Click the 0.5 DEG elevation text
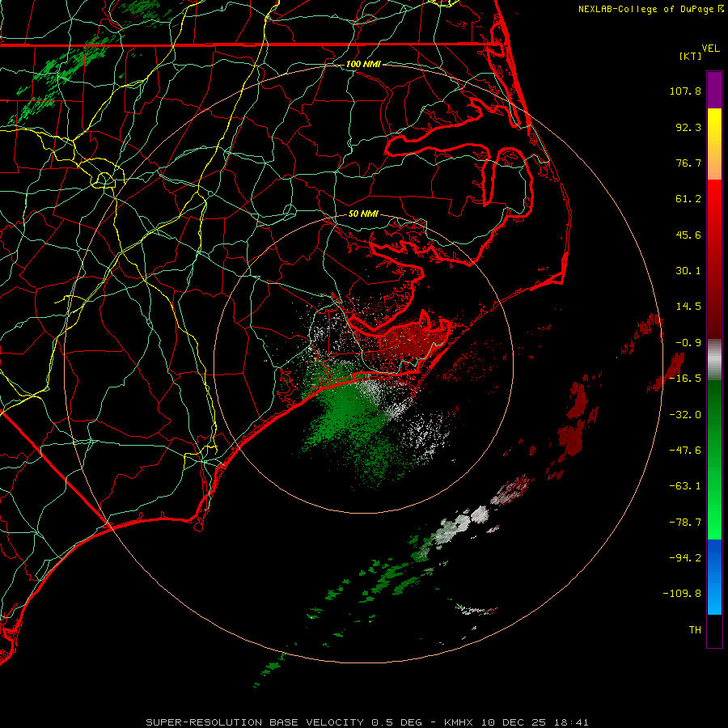728x728 pixels. coord(396,722)
